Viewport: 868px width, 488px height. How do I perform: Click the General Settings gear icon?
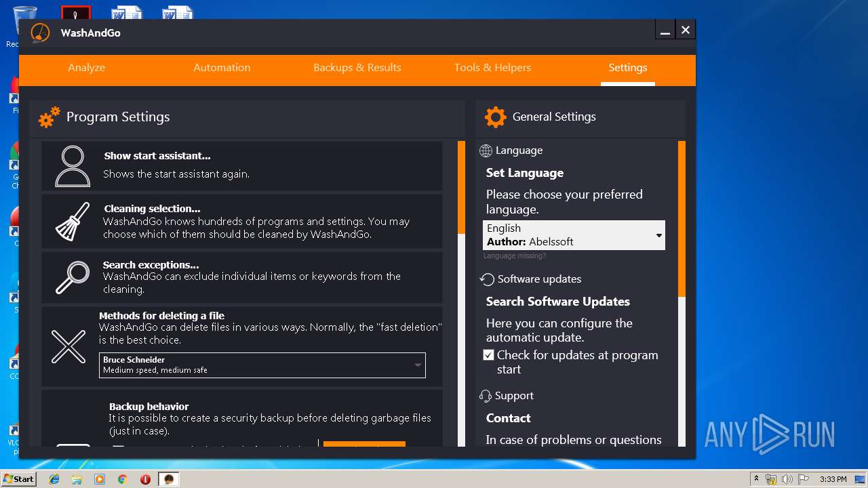(x=496, y=117)
